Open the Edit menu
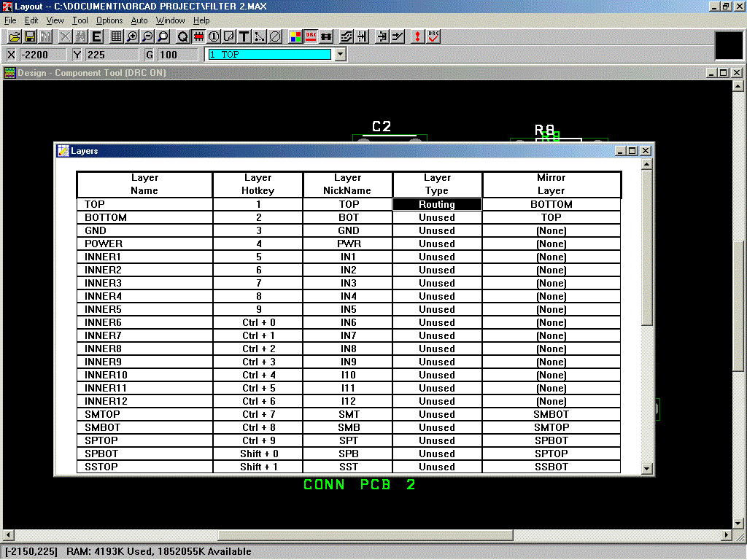Viewport: 747px width, 560px height. click(31, 20)
